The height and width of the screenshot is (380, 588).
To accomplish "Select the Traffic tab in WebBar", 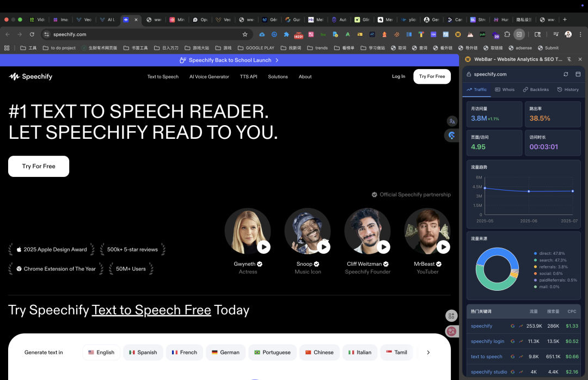I will [x=476, y=90].
